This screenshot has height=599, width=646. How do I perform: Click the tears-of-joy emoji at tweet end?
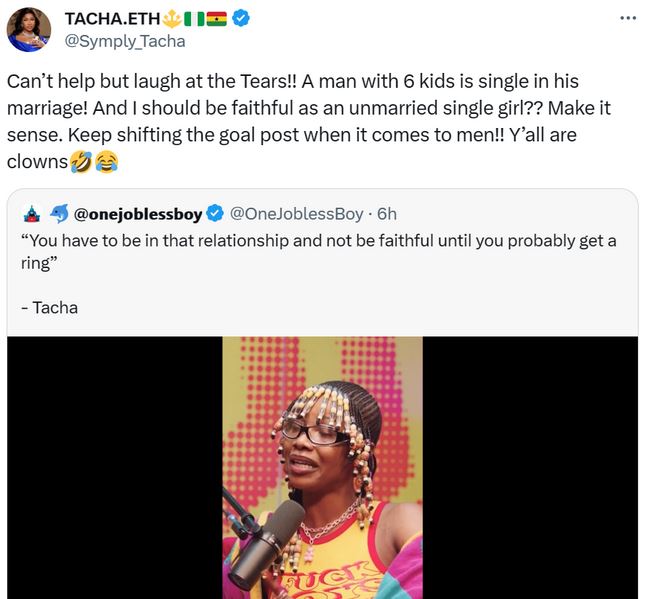(106, 160)
